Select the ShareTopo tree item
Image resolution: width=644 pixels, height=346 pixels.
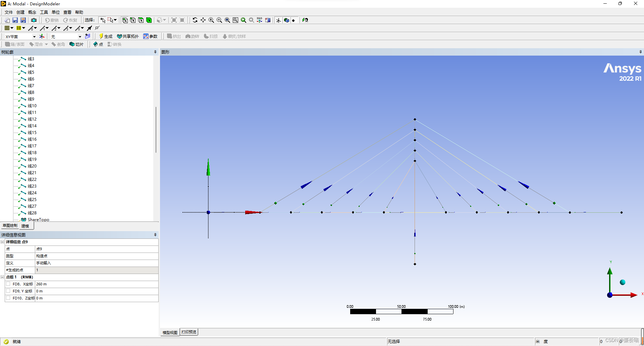coord(38,219)
